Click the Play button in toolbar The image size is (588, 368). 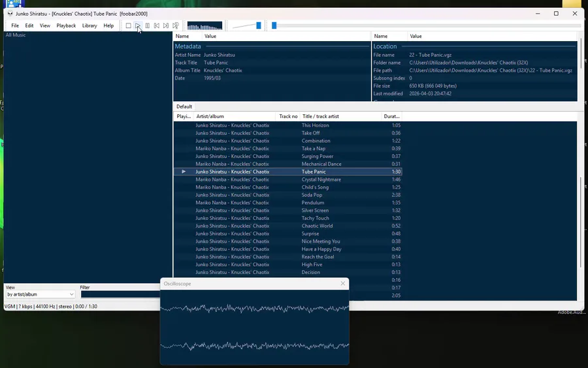click(x=138, y=25)
